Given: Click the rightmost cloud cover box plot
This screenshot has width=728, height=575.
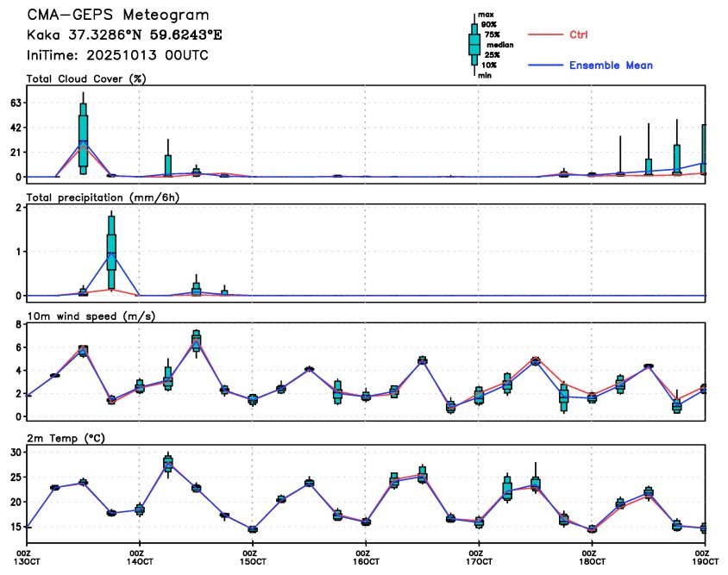Looking at the screenshot, I should [x=703, y=150].
